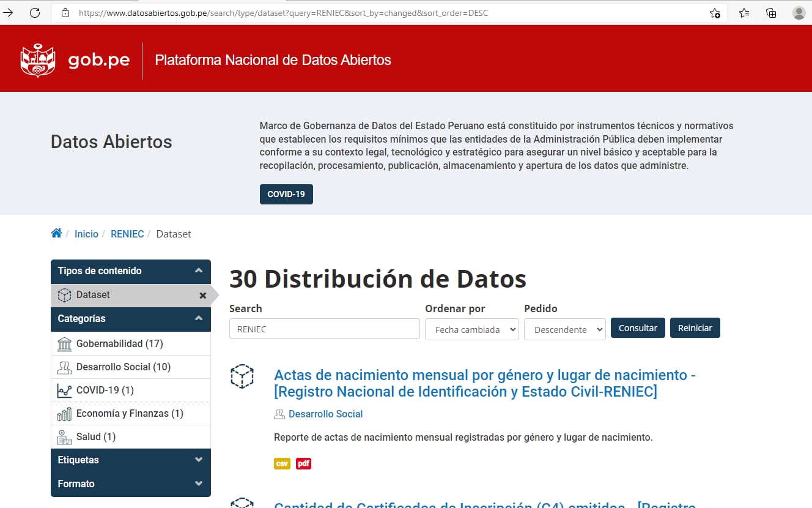Click Plataforma Nacional de Datos Abiertos title

coord(273,60)
